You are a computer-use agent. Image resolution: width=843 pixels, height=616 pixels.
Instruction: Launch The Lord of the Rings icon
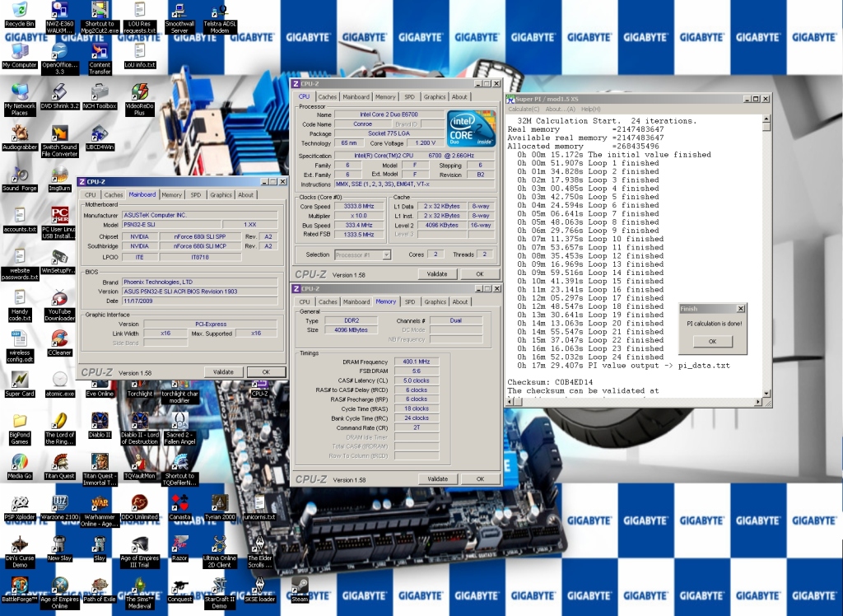pyautogui.click(x=59, y=429)
